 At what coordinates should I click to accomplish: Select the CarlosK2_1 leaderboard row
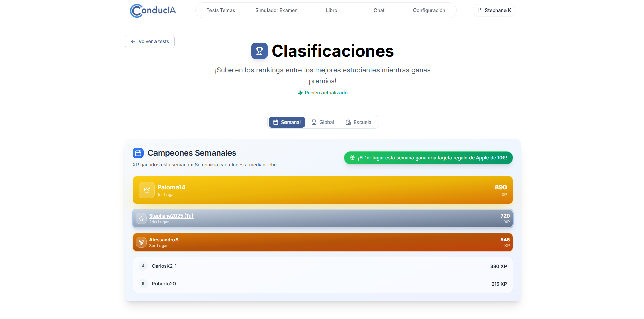click(323, 266)
